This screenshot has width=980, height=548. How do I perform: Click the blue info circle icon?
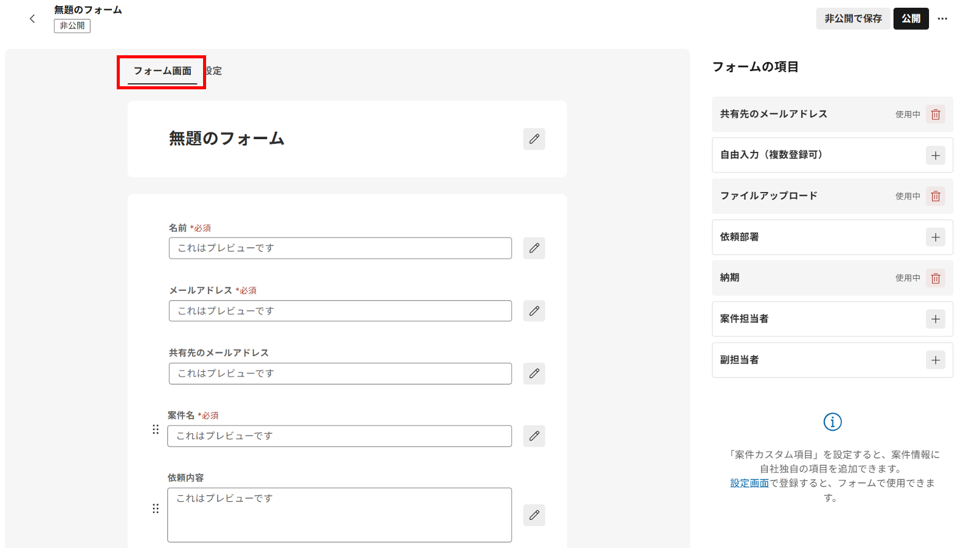pyautogui.click(x=832, y=422)
